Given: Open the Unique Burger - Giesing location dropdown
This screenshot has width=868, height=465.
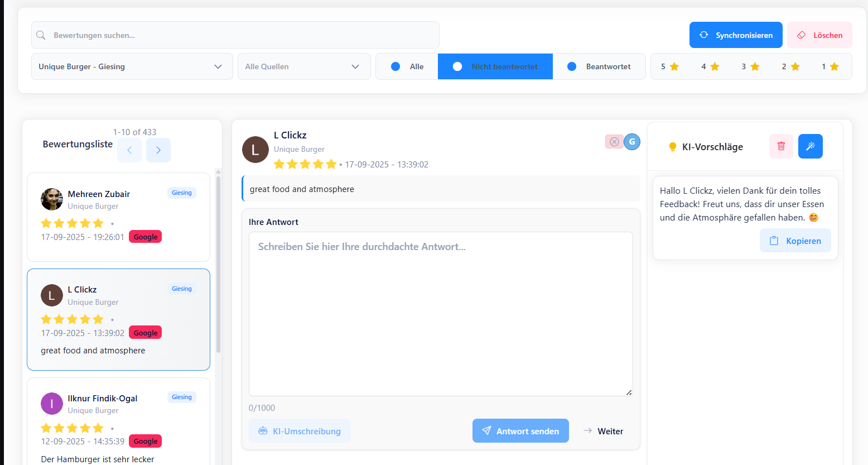Looking at the screenshot, I should point(132,66).
